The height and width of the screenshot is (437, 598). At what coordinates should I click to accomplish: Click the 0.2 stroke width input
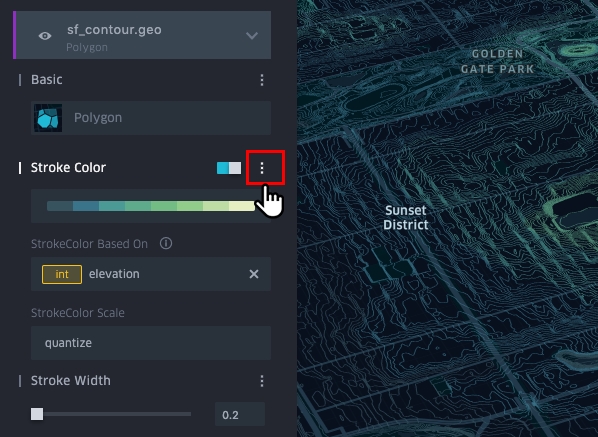click(x=240, y=415)
